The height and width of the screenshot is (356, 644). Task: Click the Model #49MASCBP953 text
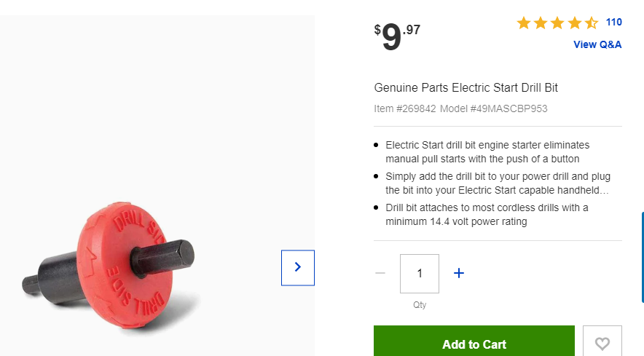(x=493, y=108)
